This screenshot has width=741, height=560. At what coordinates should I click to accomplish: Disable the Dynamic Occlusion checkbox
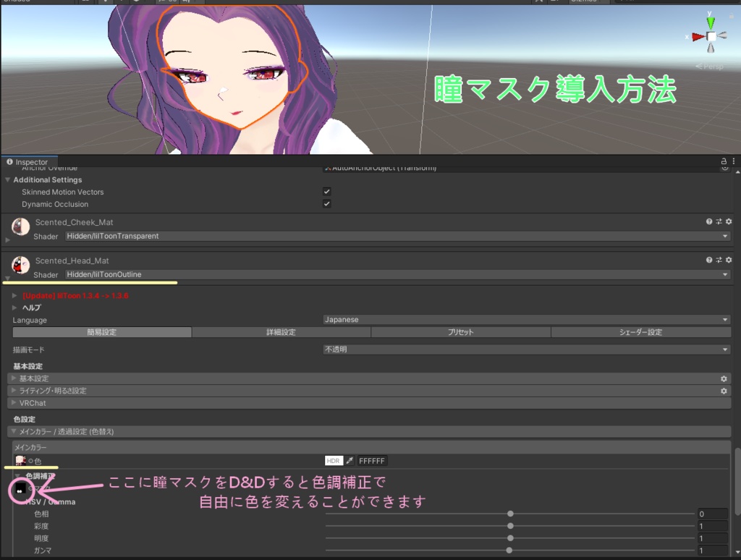[326, 203]
